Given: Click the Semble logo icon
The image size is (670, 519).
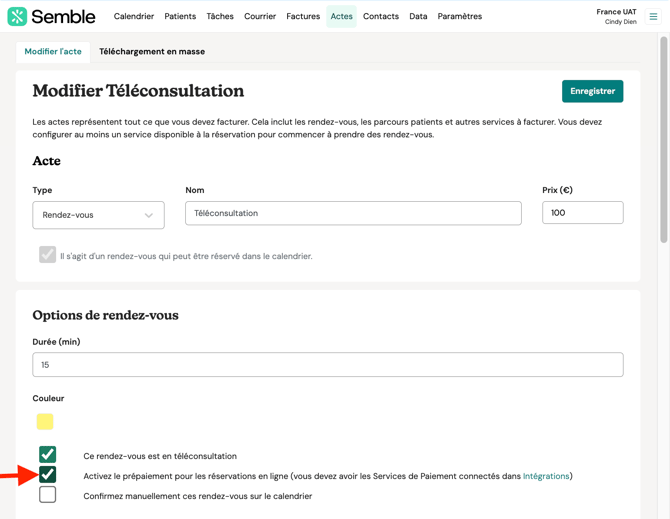Looking at the screenshot, I should coord(17,16).
